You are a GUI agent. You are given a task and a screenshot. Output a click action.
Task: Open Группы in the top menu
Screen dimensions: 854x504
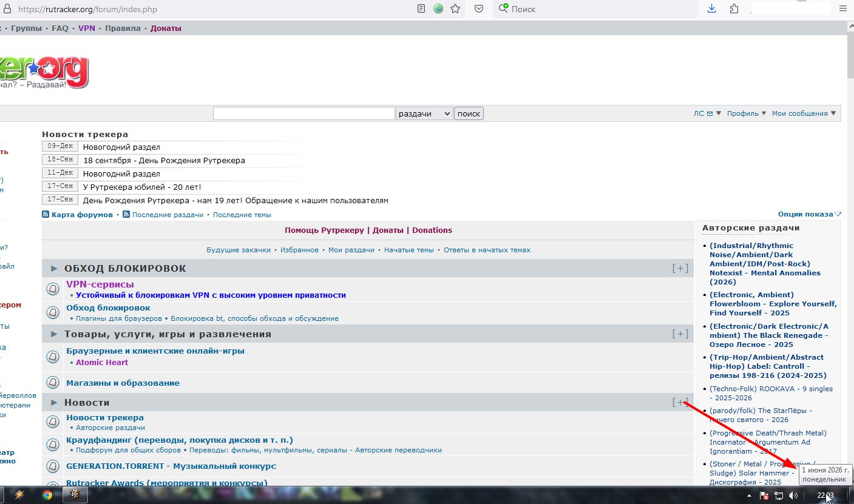tap(27, 29)
